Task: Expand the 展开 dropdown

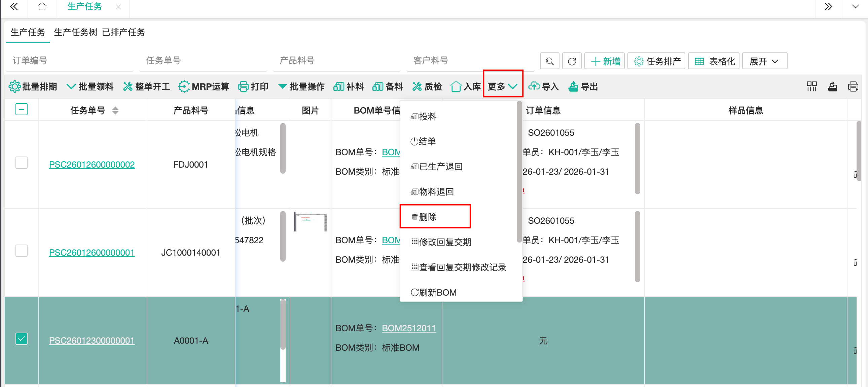Action: click(764, 61)
